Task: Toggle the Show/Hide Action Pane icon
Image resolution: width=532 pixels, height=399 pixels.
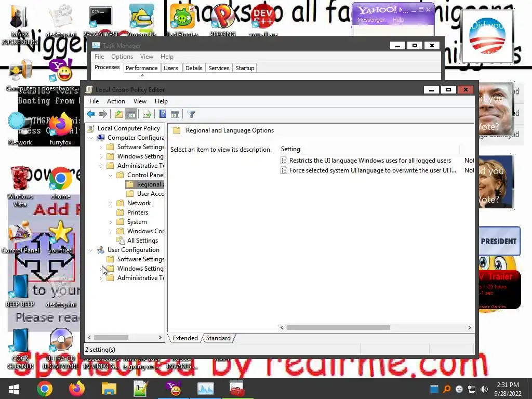Action: (x=175, y=114)
